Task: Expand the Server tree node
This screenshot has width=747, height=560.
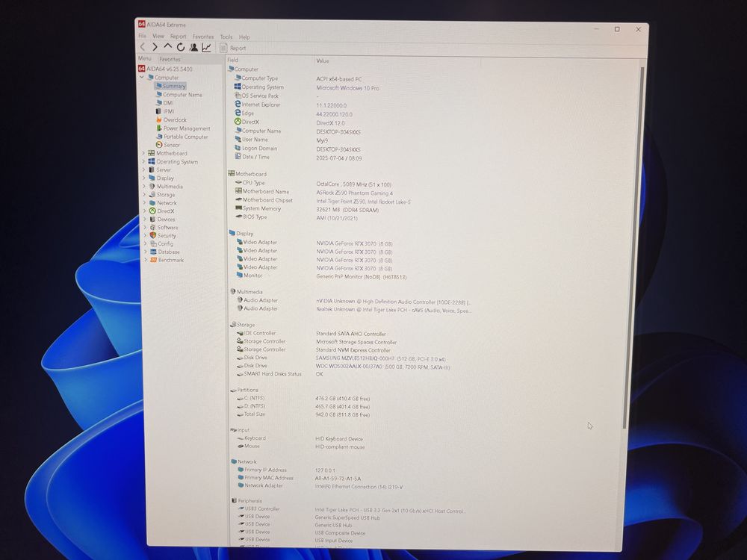Action: (x=143, y=169)
